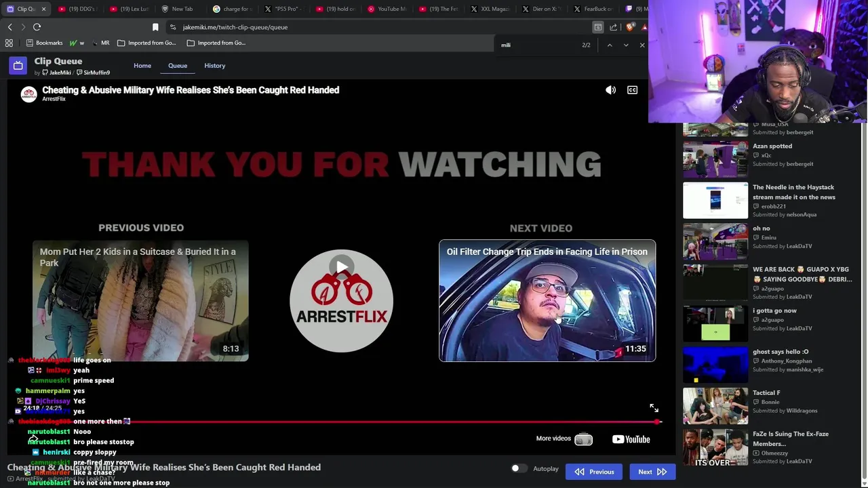Click the Clip Queue logo icon
The height and width of the screenshot is (488, 868).
click(x=18, y=66)
